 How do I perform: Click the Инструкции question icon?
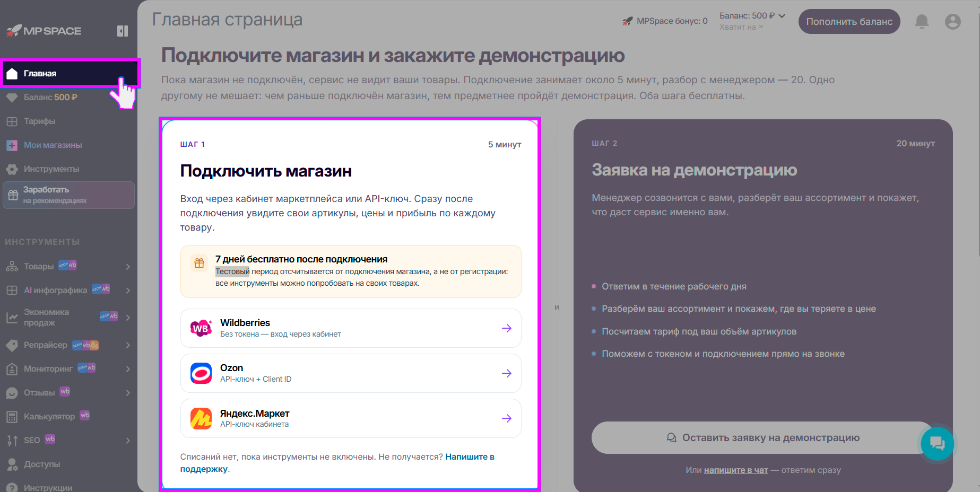point(12,488)
